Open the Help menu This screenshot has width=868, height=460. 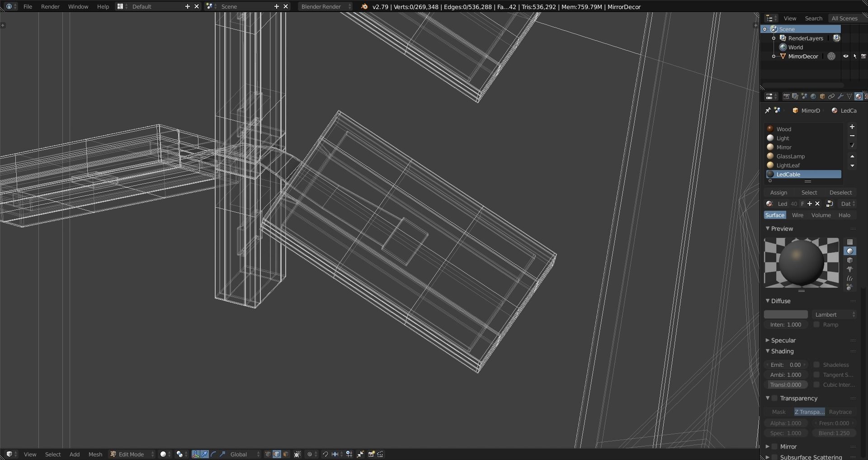tap(103, 6)
